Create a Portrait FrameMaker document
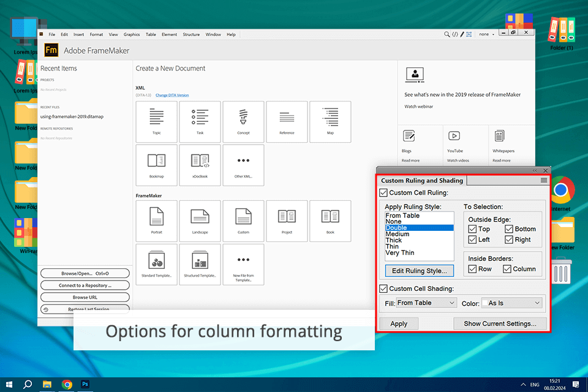Screen dimensions: 588x392 click(x=156, y=221)
